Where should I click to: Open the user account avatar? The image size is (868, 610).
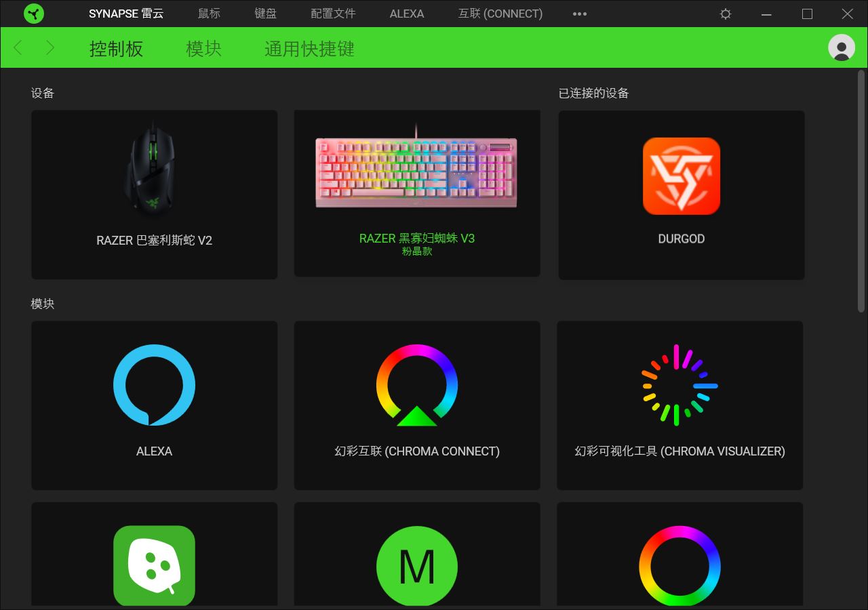(842, 47)
